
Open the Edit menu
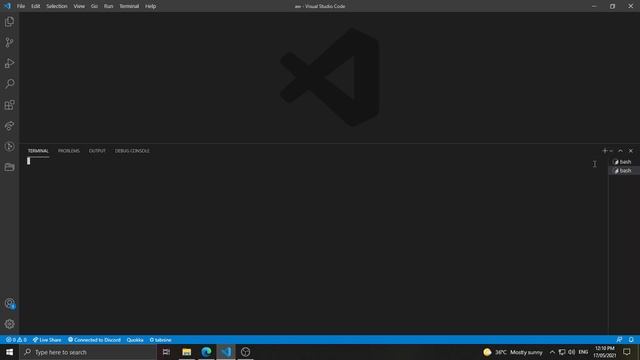click(36, 6)
